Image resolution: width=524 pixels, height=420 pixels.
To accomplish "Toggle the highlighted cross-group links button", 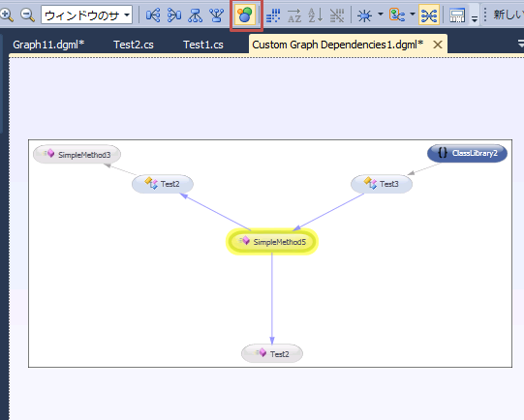I will pyautogui.click(x=429, y=15).
